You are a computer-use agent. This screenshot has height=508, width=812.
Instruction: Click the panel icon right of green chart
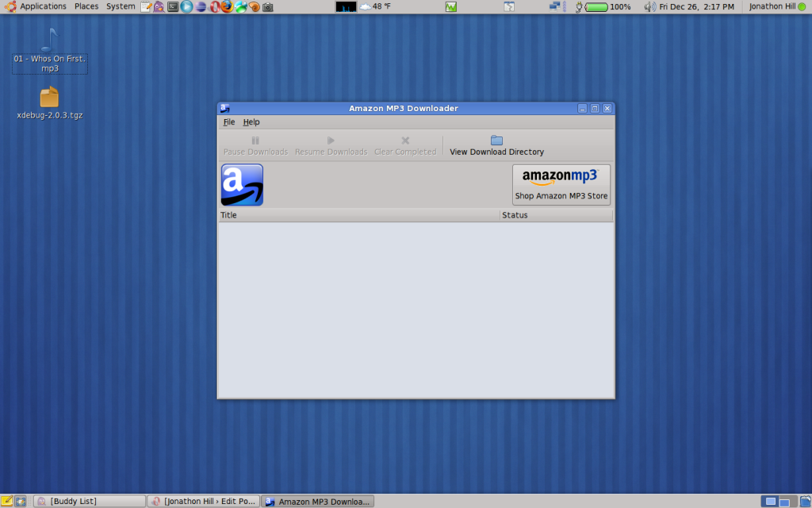(x=509, y=6)
